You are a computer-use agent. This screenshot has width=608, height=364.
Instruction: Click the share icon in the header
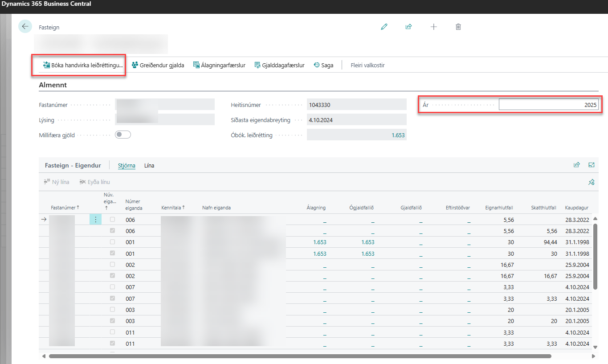pyautogui.click(x=408, y=27)
